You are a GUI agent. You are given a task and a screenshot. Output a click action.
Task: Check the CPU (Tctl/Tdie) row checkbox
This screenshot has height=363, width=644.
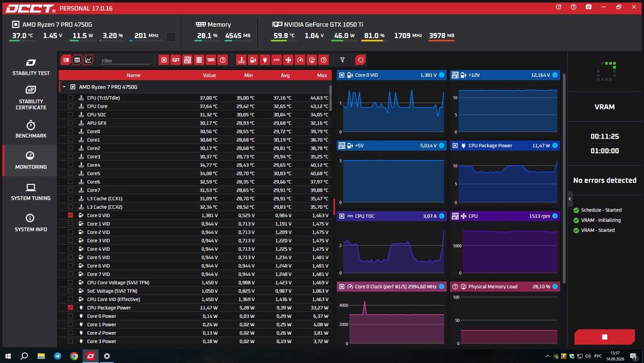pyautogui.click(x=70, y=98)
